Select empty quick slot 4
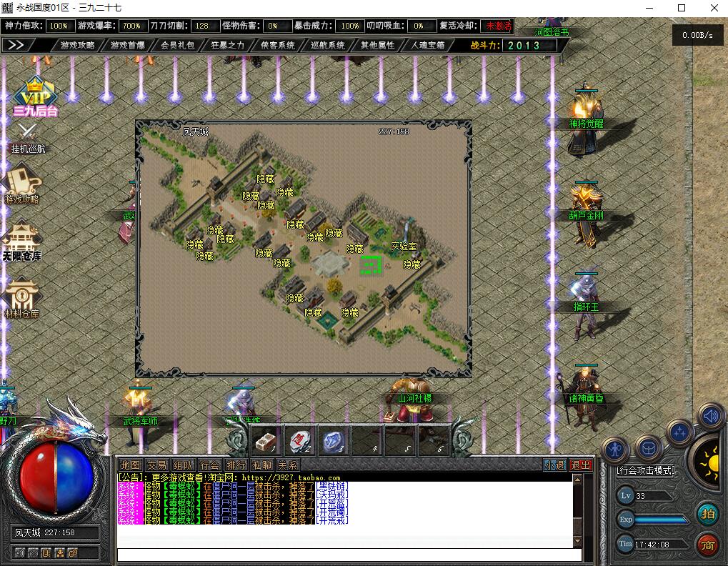 pyautogui.click(x=367, y=442)
